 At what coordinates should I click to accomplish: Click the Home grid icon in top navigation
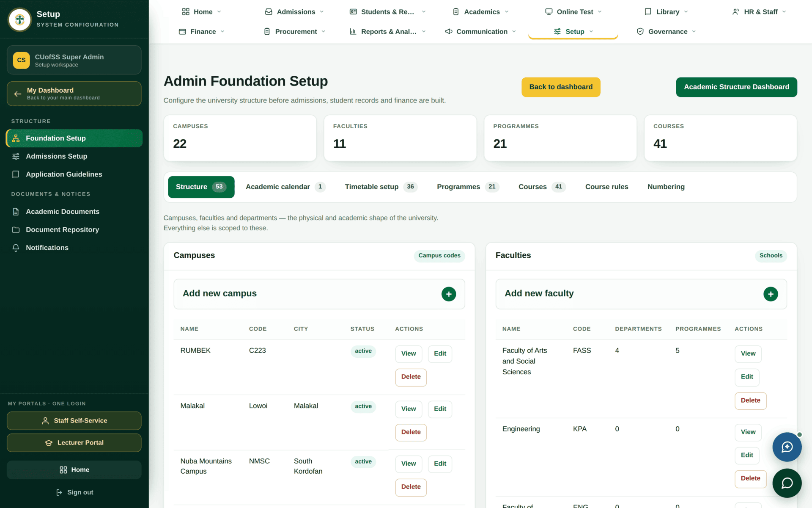[x=186, y=12]
